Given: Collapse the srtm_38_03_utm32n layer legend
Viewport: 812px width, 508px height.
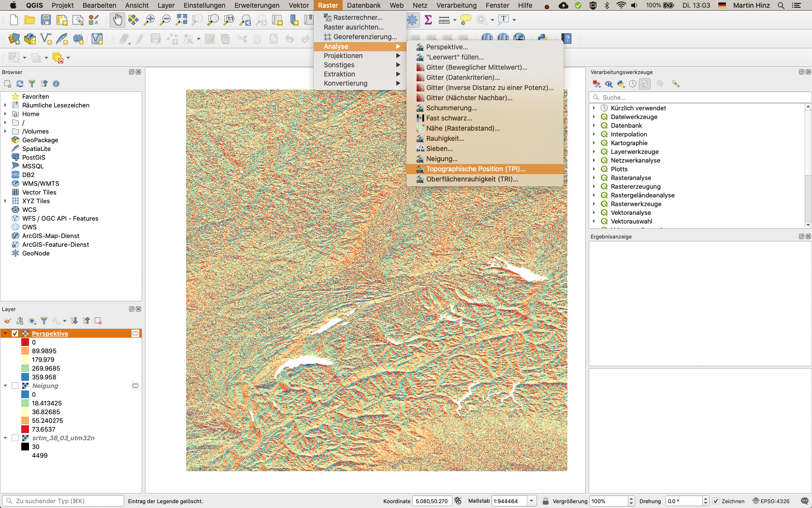Looking at the screenshot, I should point(5,438).
